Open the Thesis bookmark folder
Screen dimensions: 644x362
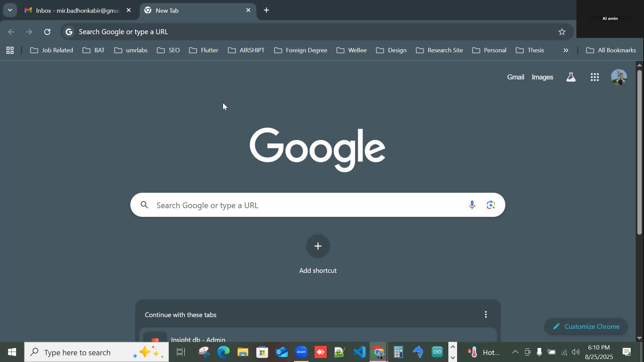530,50
